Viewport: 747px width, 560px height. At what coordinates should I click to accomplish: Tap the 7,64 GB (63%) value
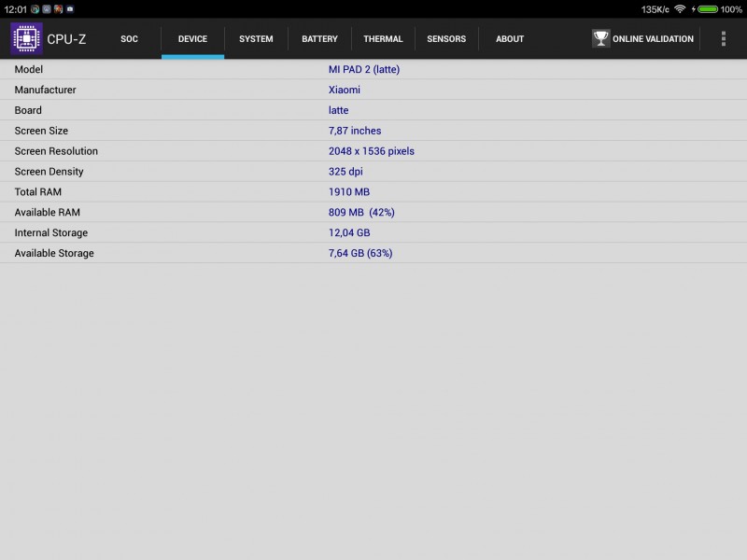pyautogui.click(x=360, y=253)
